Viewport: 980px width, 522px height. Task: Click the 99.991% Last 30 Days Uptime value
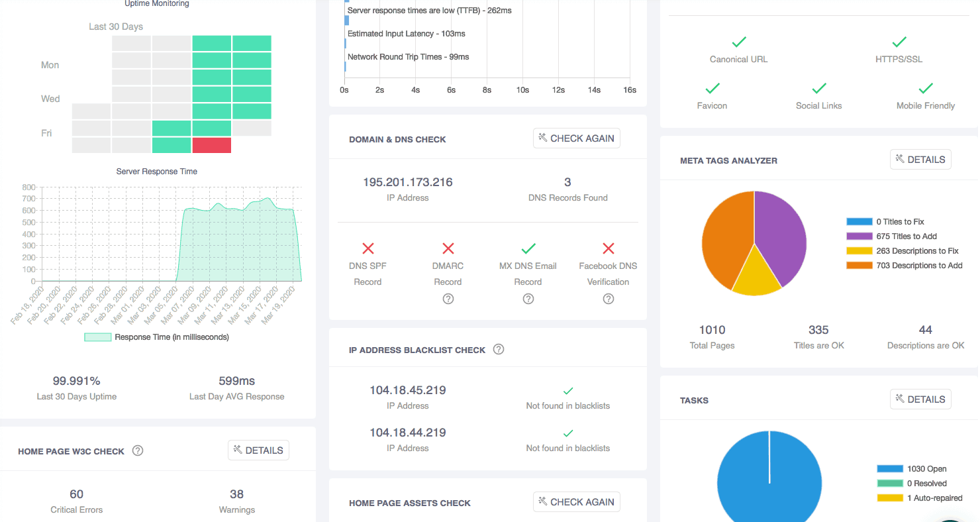pos(77,381)
